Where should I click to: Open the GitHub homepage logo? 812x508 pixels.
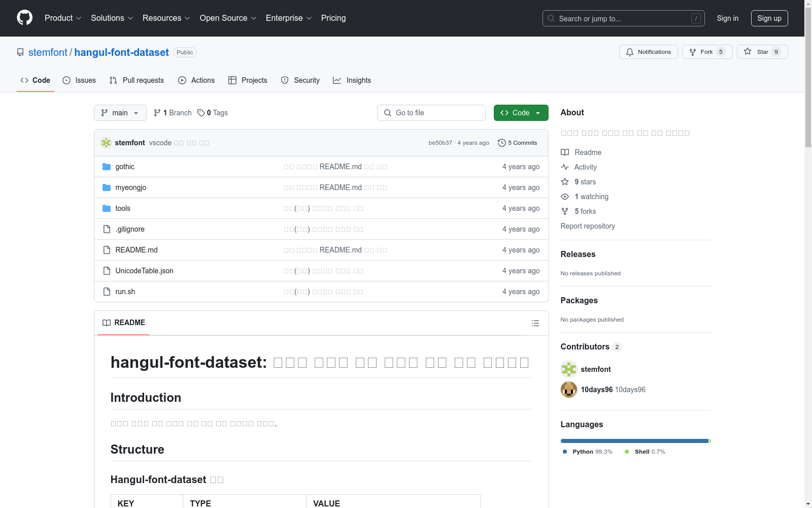pos(24,18)
